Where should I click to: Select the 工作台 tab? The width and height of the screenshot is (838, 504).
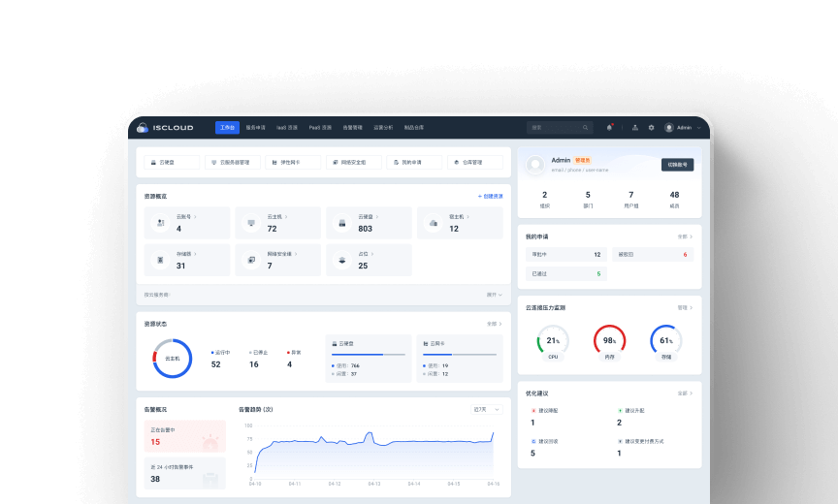227,128
